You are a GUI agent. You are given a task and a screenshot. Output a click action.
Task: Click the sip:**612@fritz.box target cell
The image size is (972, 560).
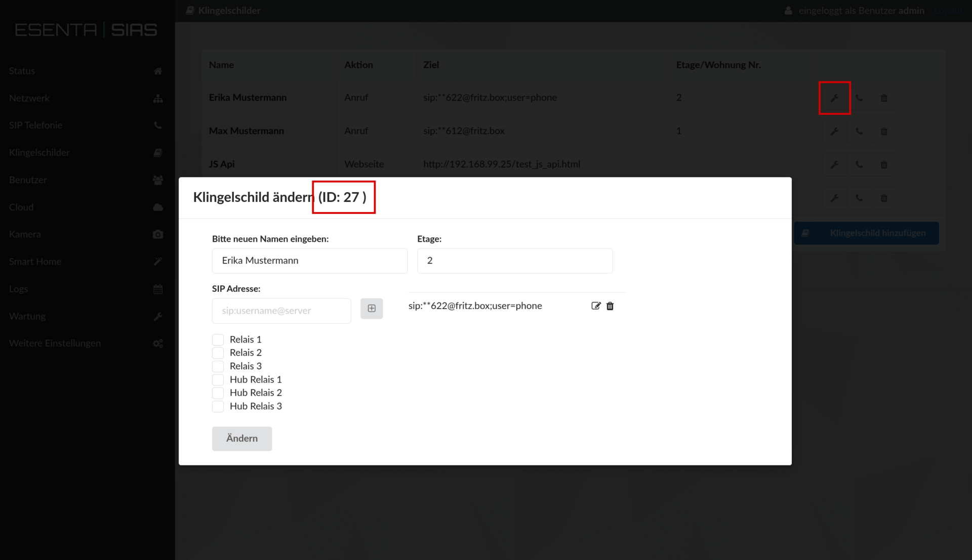(x=464, y=131)
